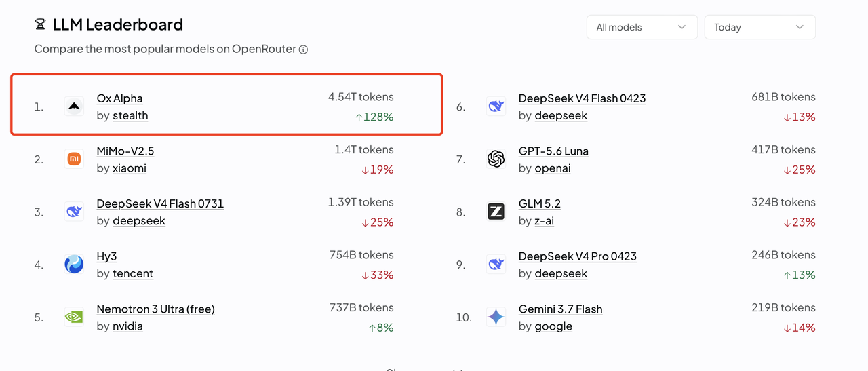Click the 417B tokens value

point(783,149)
